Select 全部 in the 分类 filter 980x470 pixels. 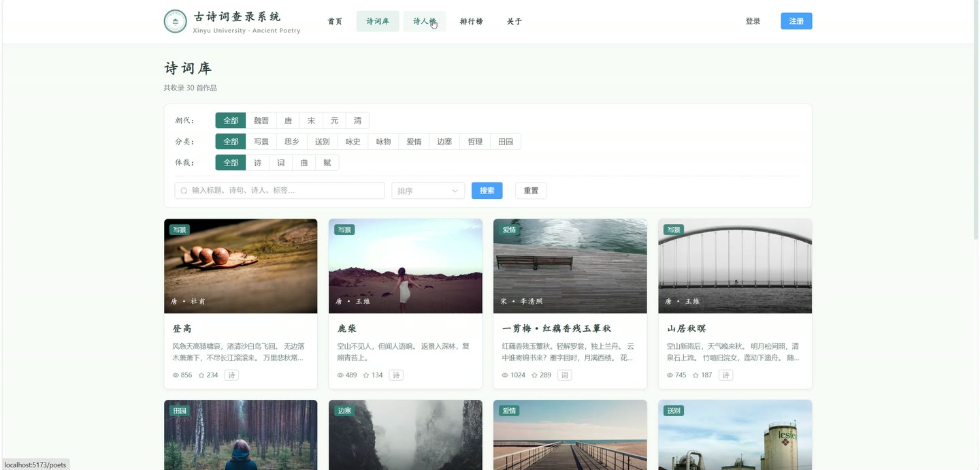point(231,142)
